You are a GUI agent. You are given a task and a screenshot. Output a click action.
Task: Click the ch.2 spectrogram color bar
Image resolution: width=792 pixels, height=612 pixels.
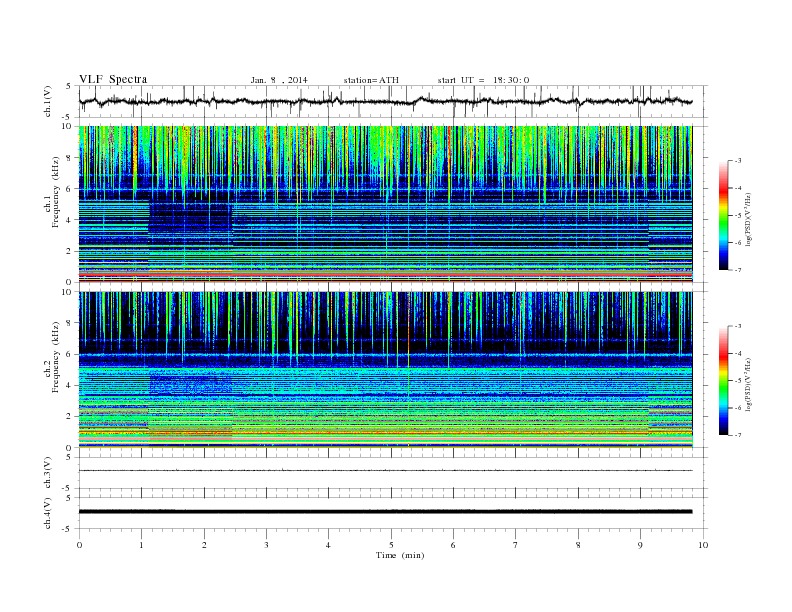point(724,380)
